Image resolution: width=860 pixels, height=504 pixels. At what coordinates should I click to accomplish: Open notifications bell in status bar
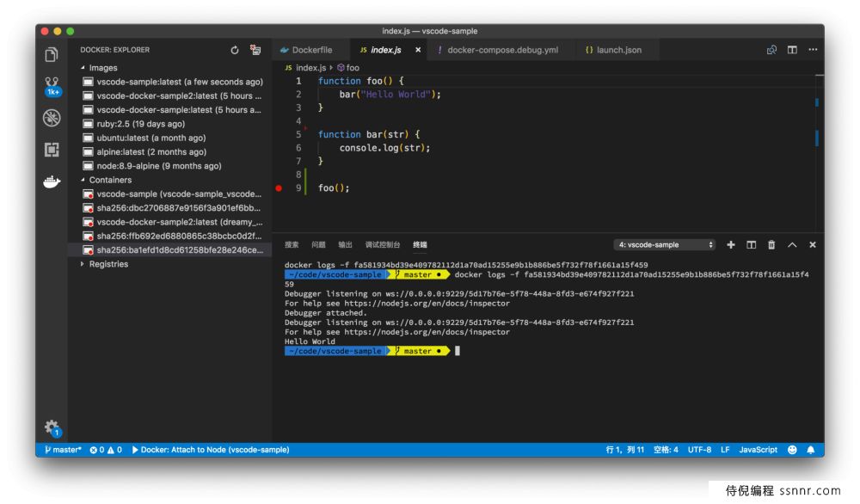[x=811, y=450]
